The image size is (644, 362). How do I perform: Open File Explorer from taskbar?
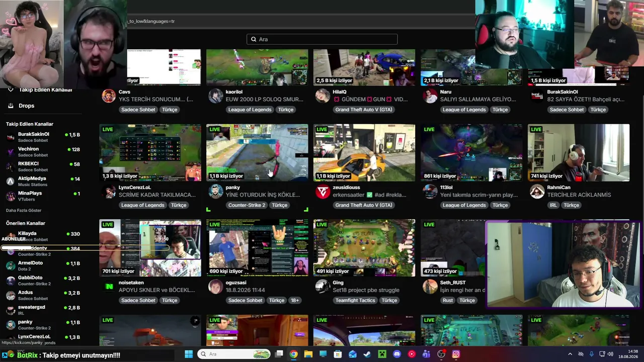click(x=308, y=354)
